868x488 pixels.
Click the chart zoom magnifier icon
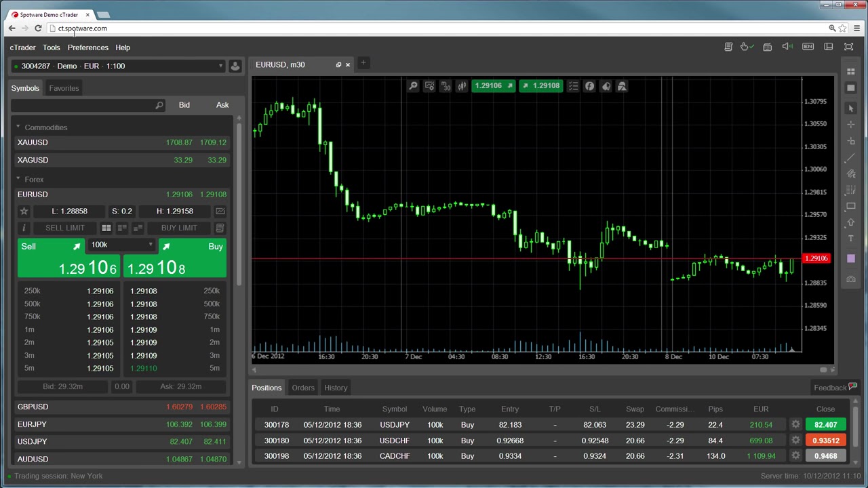(413, 86)
